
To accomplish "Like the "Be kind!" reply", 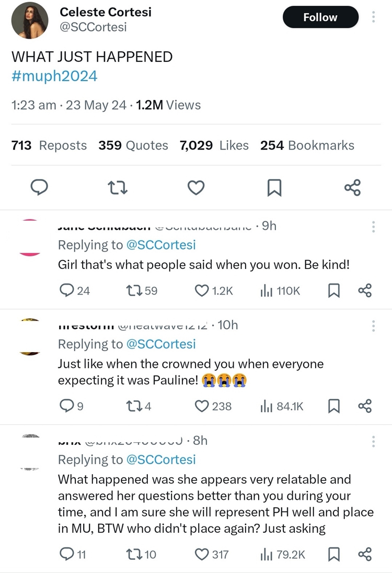I will click(202, 290).
